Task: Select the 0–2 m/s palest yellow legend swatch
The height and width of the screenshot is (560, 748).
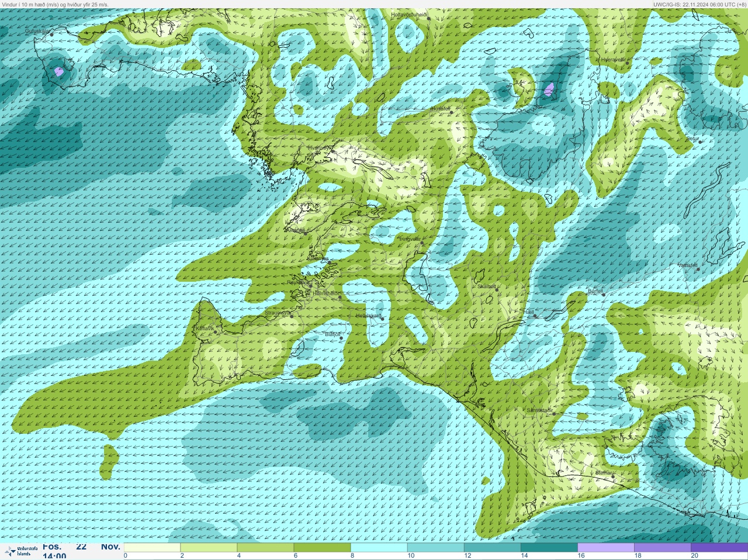Action: coord(152,548)
